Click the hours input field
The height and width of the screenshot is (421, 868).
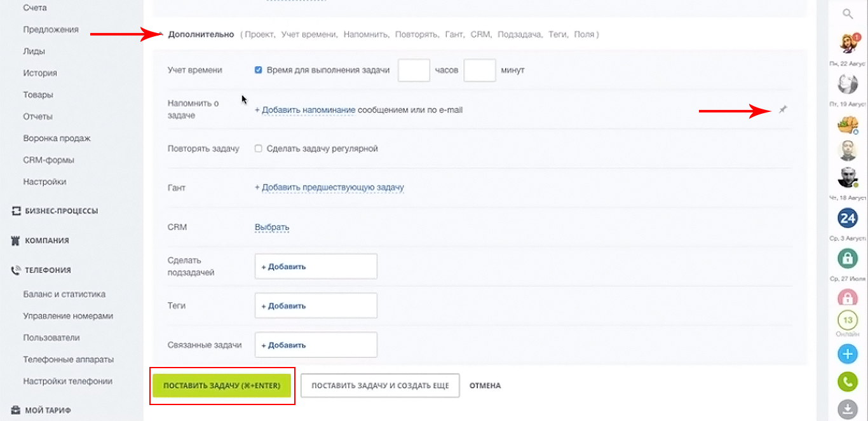click(414, 70)
